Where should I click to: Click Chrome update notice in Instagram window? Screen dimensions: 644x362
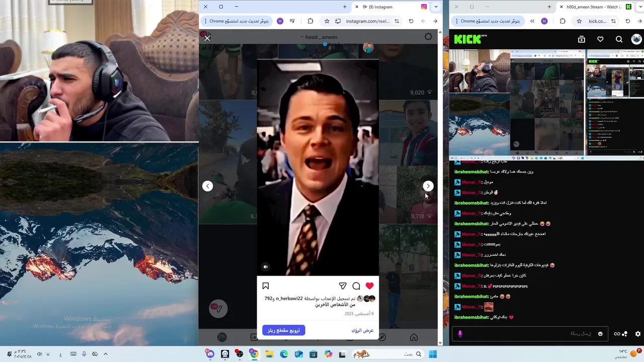tap(236, 21)
